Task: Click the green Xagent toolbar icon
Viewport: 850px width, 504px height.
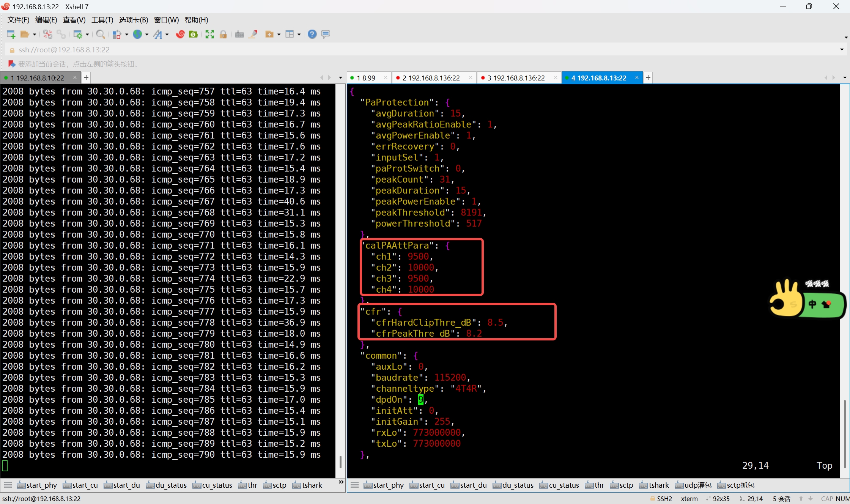Action: click(x=194, y=35)
